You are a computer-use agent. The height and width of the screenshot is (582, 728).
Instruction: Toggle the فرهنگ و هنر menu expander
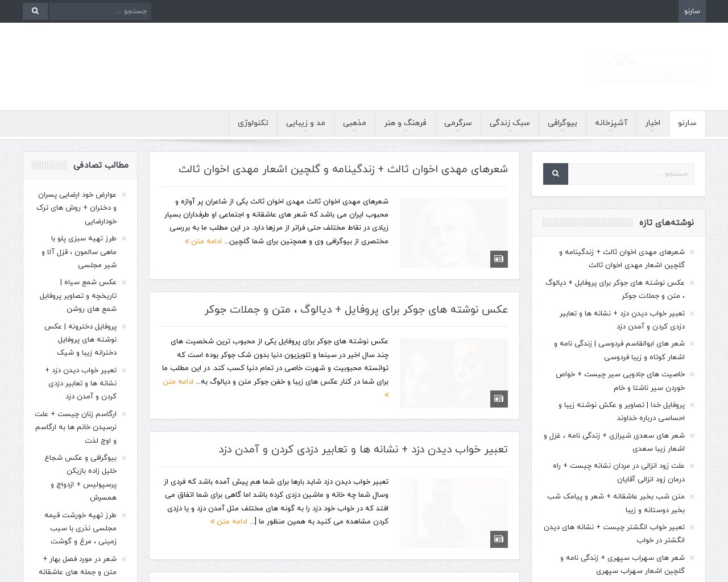[405, 130]
